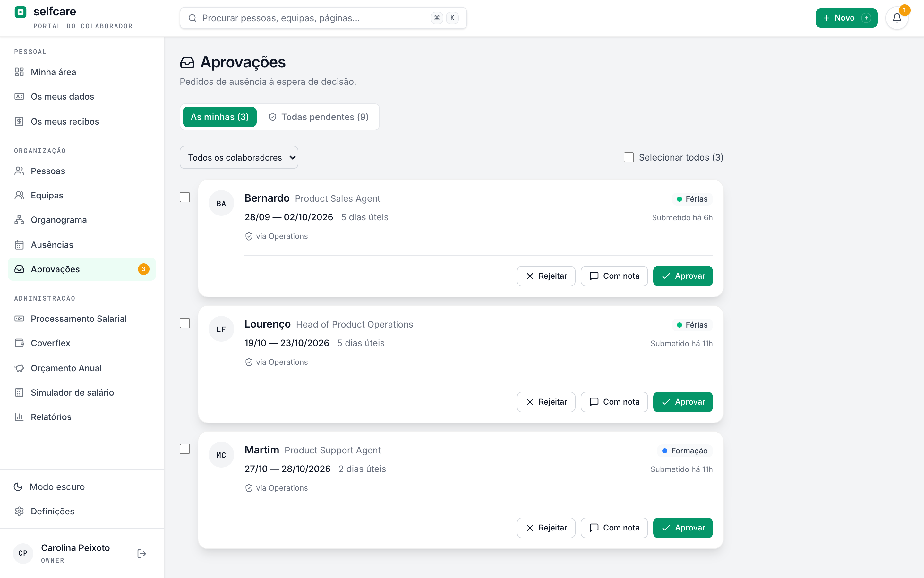
Task: Open Definições settings
Action: [x=82, y=511]
